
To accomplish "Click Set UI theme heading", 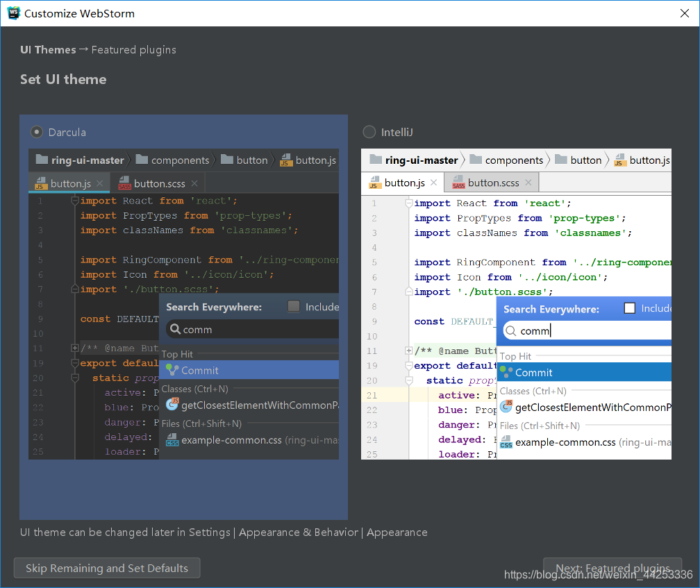I will coord(63,79).
